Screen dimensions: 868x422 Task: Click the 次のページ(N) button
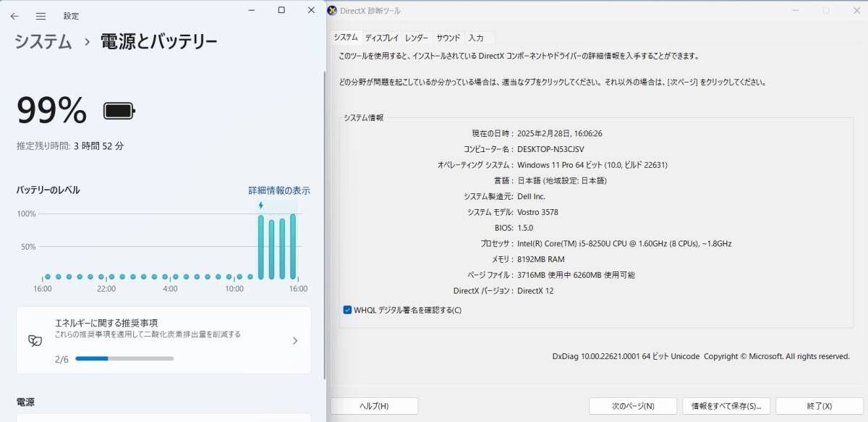[633, 406]
